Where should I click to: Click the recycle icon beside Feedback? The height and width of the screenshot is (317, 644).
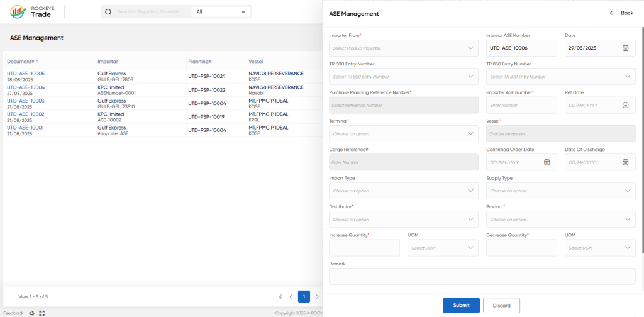pyautogui.click(x=32, y=313)
